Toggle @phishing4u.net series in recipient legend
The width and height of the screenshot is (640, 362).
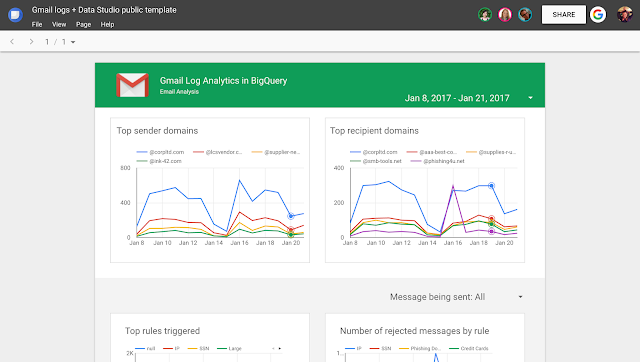click(438, 161)
